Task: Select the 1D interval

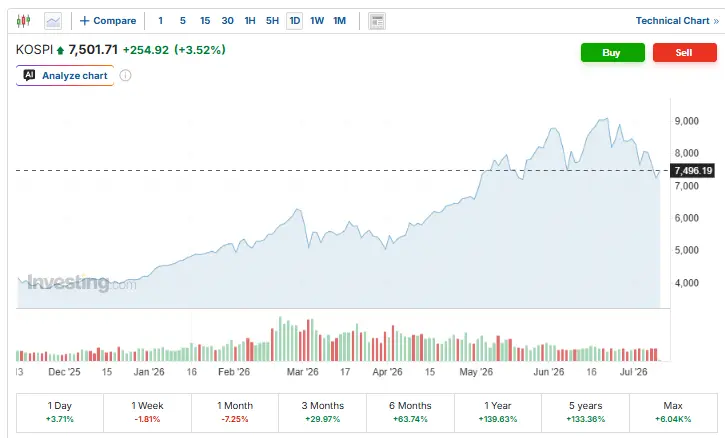Action: click(x=295, y=21)
